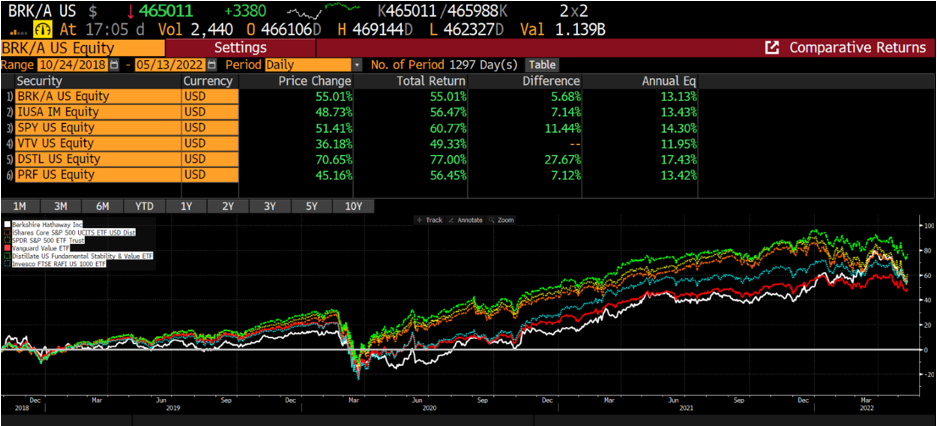The width and height of the screenshot is (937, 426).
Task: Click orange iShares Core S&P 500 swatch
Action: click(6, 232)
